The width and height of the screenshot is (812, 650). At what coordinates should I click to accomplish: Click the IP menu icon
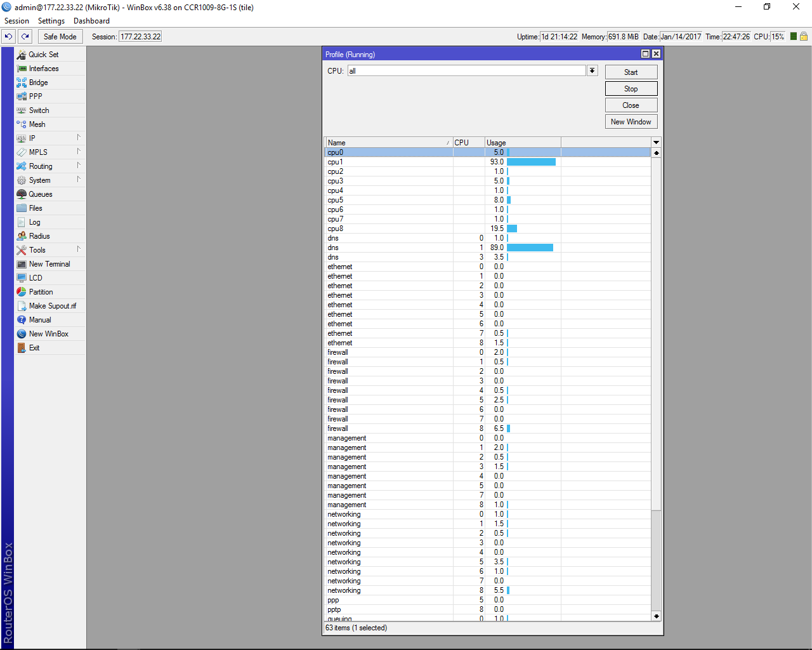click(x=22, y=138)
